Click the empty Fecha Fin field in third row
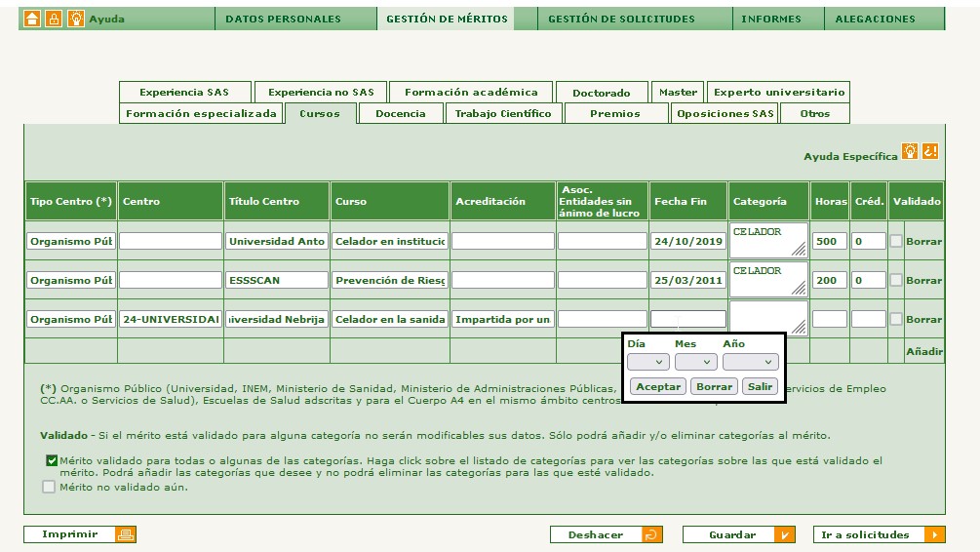This screenshot has width=980, height=552. pos(688,320)
